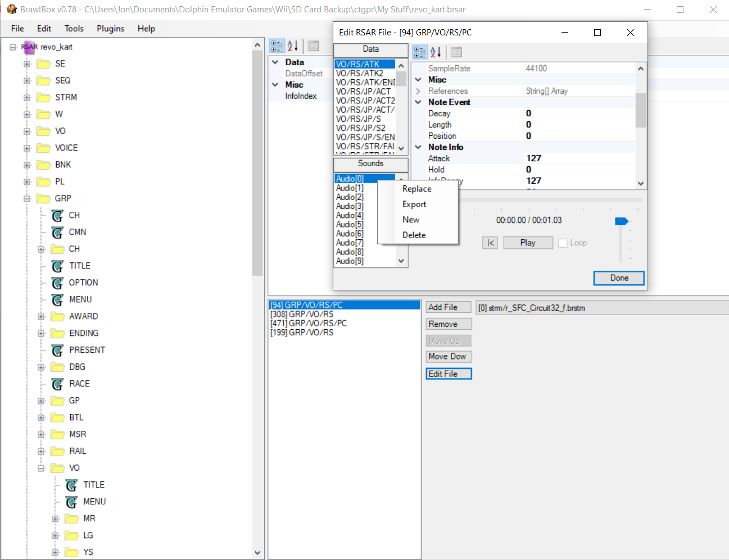729x560 pixels.
Task: Click the Move Down button
Action: (449, 356)
